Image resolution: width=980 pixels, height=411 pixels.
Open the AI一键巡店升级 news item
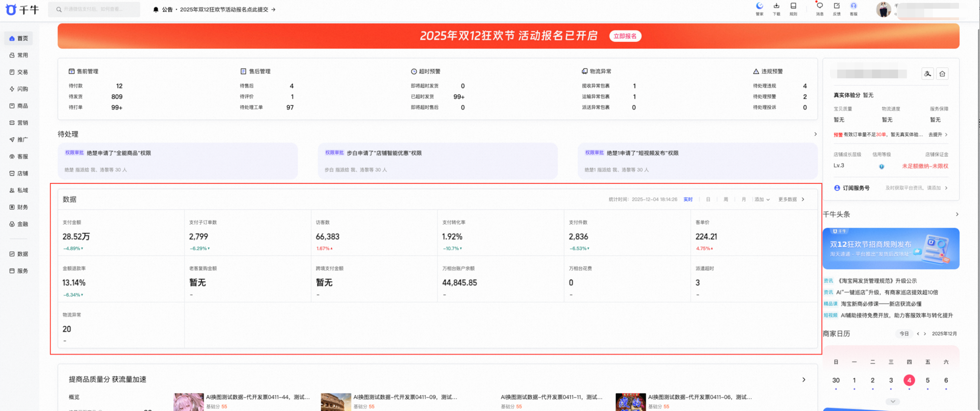point(887,292)
